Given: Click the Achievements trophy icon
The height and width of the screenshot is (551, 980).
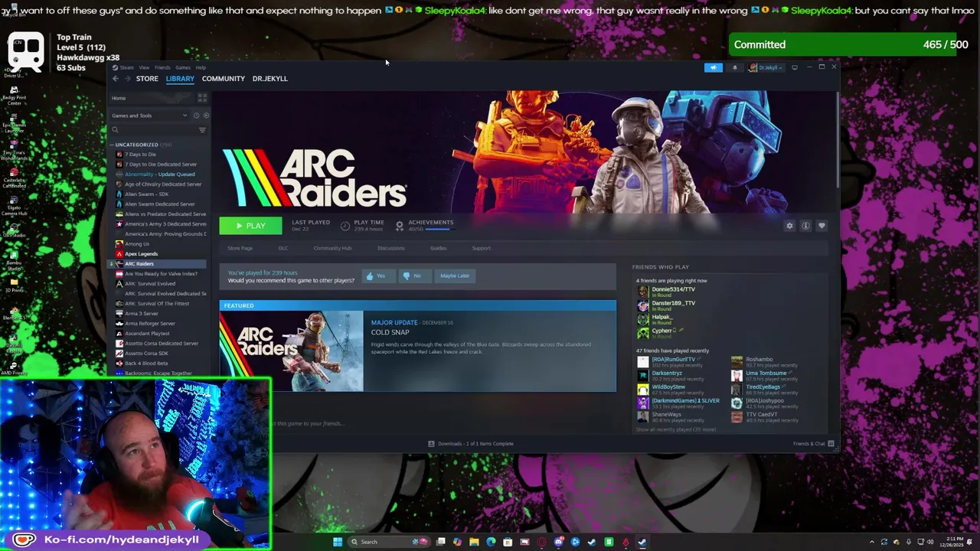Looking at the screenshot, I should coord(399,226).
